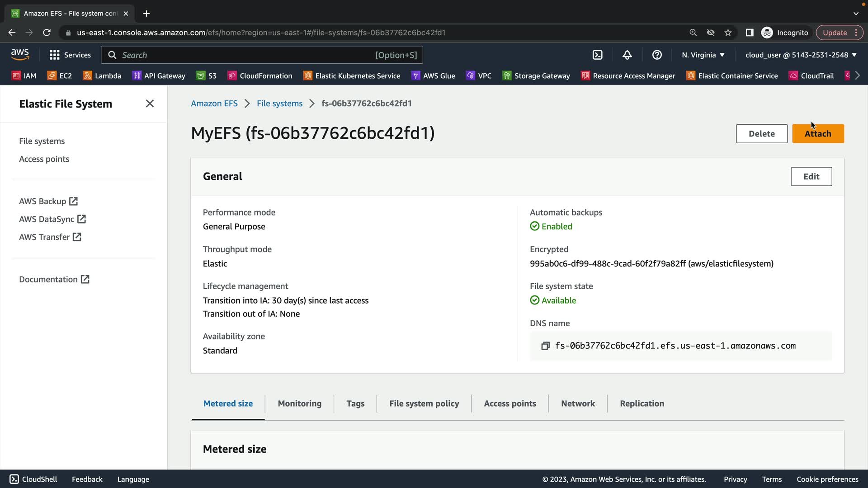Click the AWS logo home icon
The width and height of the screenshot is (868, 488).
point(20,54)
